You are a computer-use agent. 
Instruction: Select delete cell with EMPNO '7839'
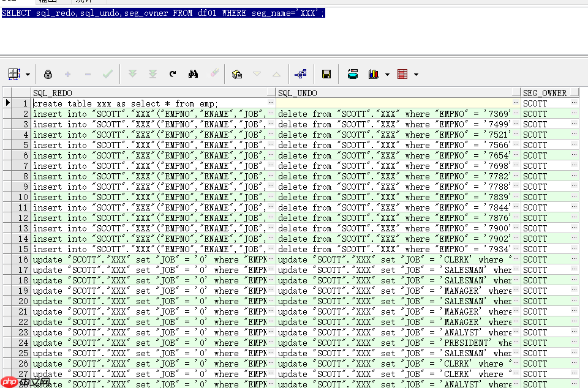point(394,197)
